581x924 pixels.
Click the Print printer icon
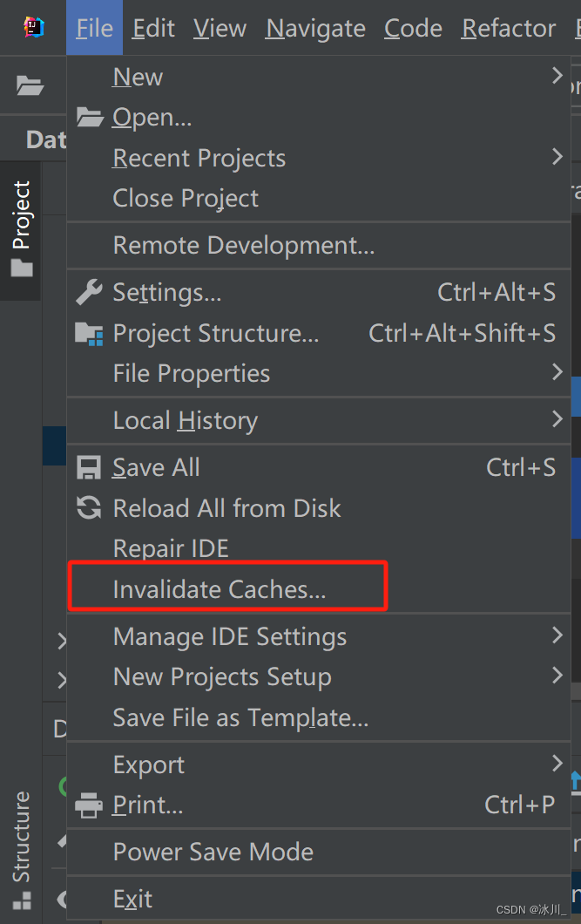tap(89, 805)
